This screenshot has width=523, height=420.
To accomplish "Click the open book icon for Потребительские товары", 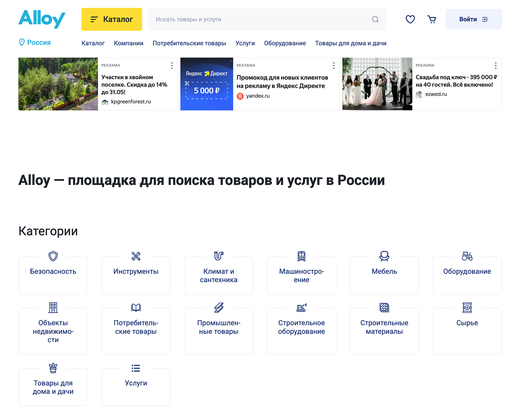I will pyautogui.click(x=136, y=308).
